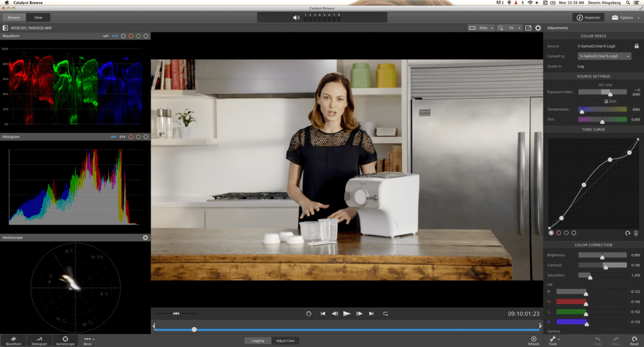
Task: Open Vectorscope settings gear
Action: (x=145, y=237)
